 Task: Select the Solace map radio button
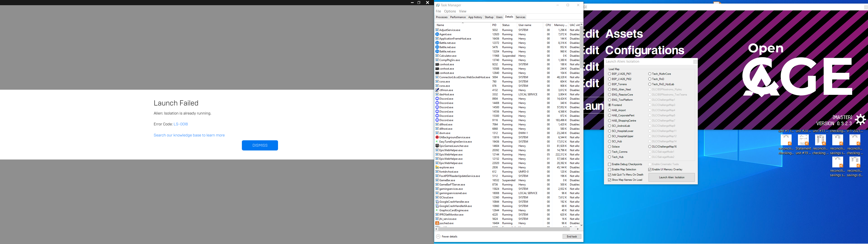point(610,147)
